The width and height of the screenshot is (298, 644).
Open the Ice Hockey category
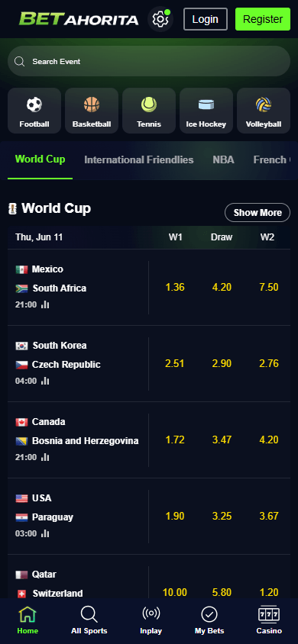click(x=206, y=111)
